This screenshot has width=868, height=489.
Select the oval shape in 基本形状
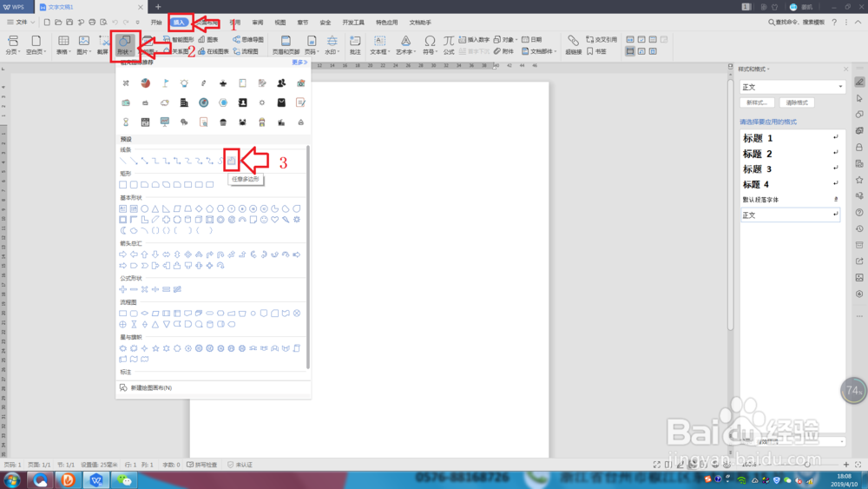point(144,208)
